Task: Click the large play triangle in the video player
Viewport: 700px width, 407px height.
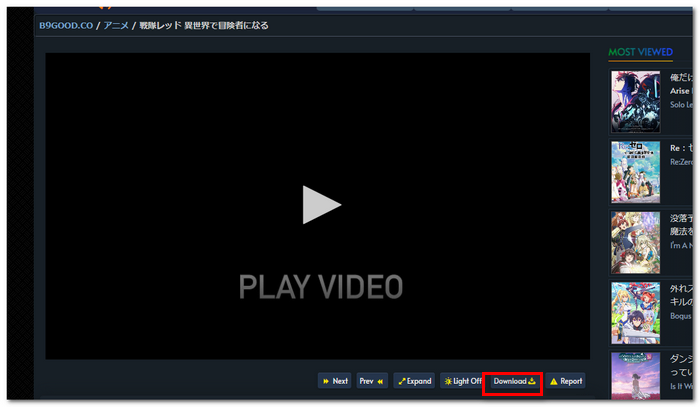Action: click(321, 205)
